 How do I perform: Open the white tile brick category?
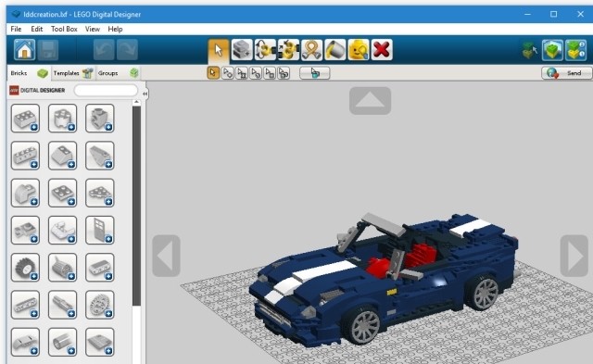(62, 231)
